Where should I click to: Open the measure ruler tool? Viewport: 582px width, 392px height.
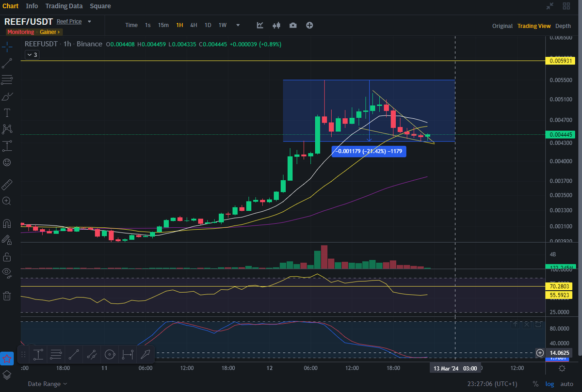point(7,185)
